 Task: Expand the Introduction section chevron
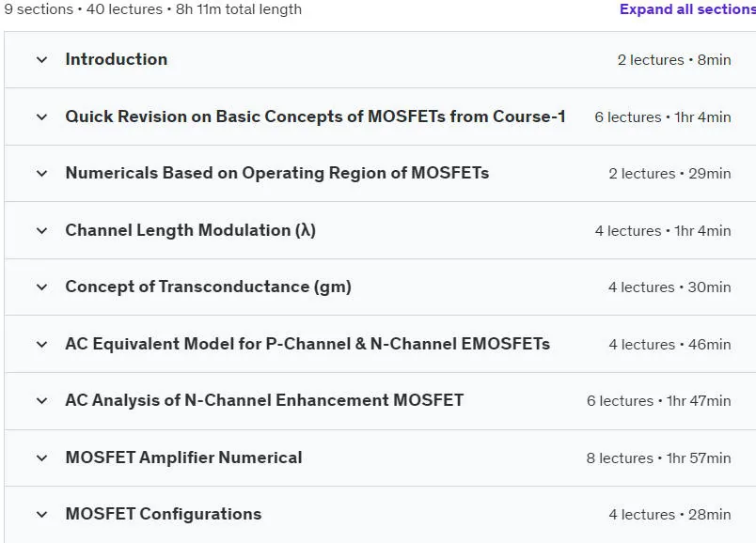42,60
